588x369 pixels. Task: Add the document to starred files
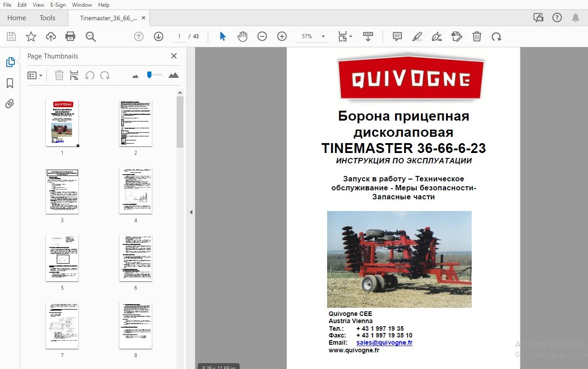coord(31,36)
